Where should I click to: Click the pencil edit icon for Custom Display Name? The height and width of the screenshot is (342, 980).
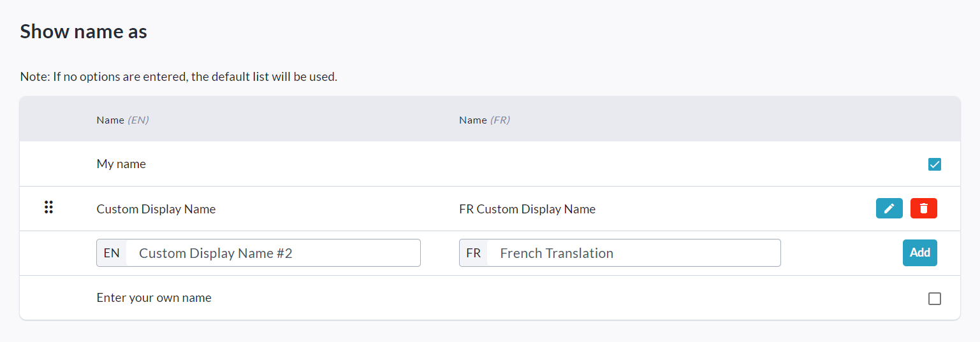[889, 208]
